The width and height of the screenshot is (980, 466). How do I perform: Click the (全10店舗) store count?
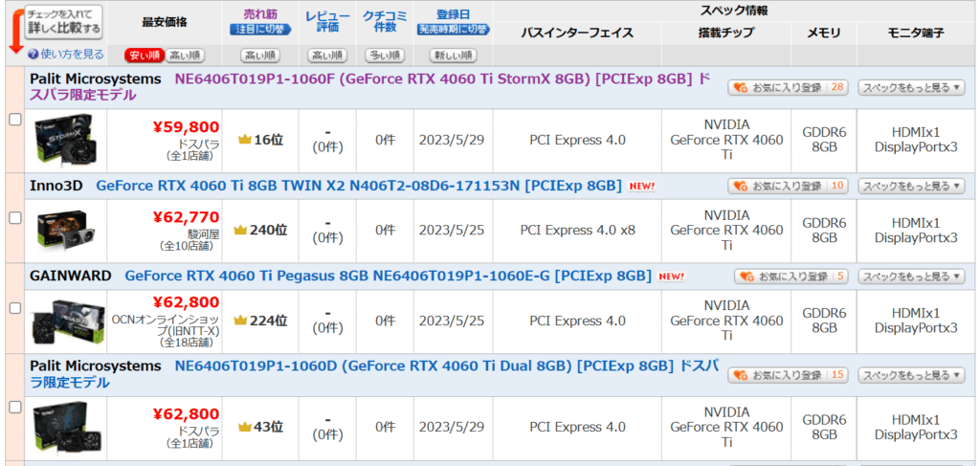point(186,246)
